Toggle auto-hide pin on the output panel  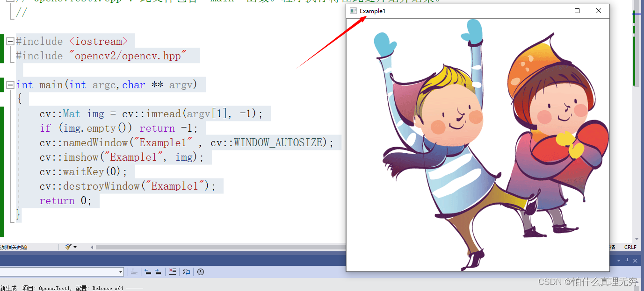click(x=627, y=261)
